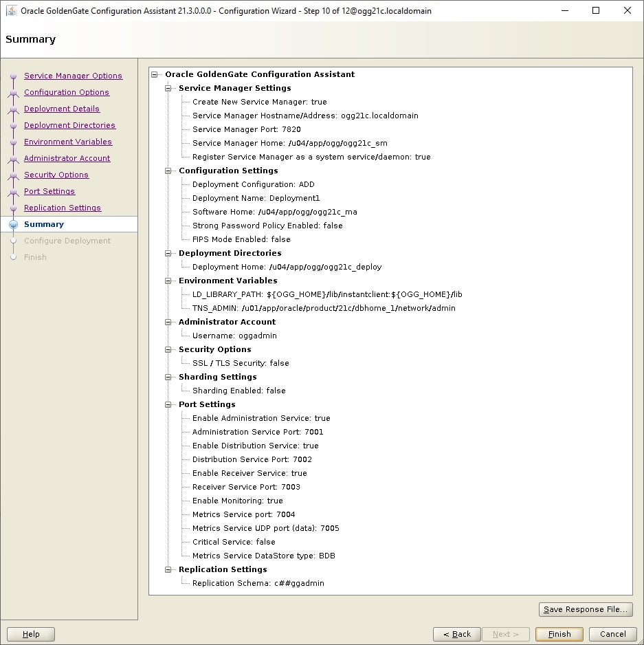The height and width of the screenshot is (645, 644).
Task: Select 'Software Home' path row
Action: click(x=275, y=212)
